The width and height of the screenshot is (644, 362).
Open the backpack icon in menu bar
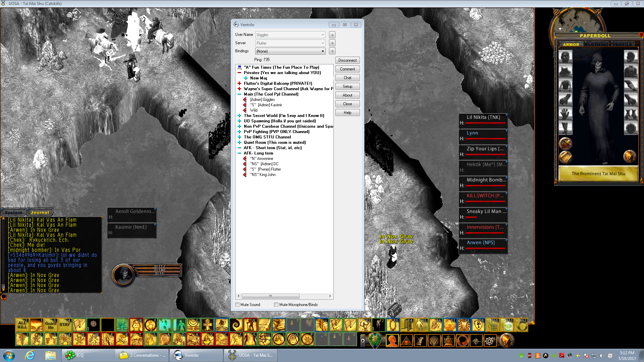(x=506, y=341)
